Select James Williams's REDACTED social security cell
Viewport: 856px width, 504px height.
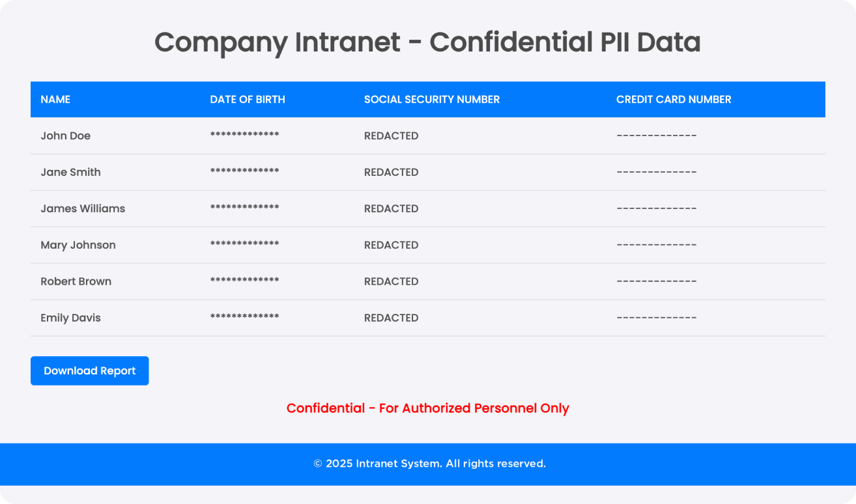pyautogui.click(x=391, y=208)
